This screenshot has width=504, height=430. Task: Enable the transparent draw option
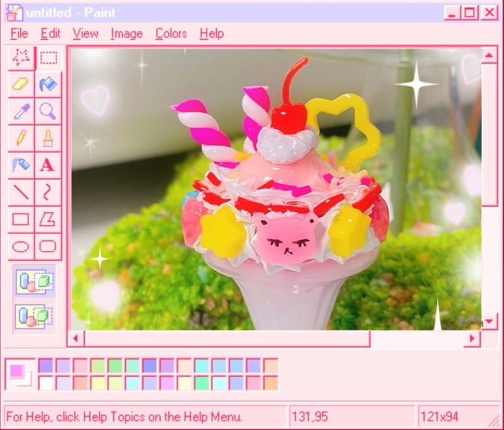35,316
